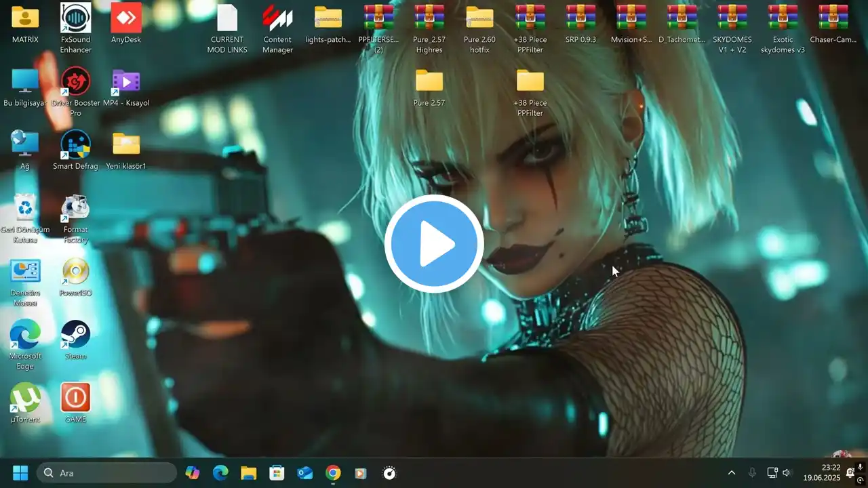The image size is (868, 488).
Task: Select the Exotic skydomes v3 archive
Action: [783, 18]
